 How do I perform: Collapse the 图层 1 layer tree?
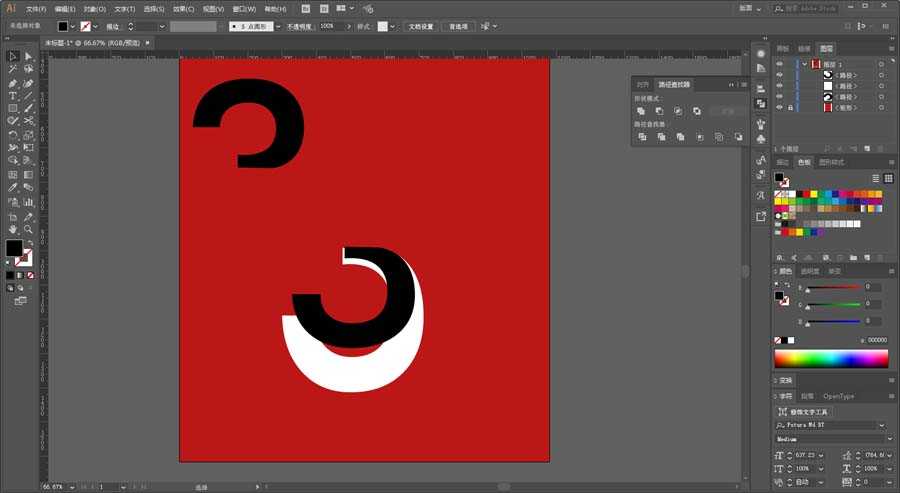click(x=804, y=64)
